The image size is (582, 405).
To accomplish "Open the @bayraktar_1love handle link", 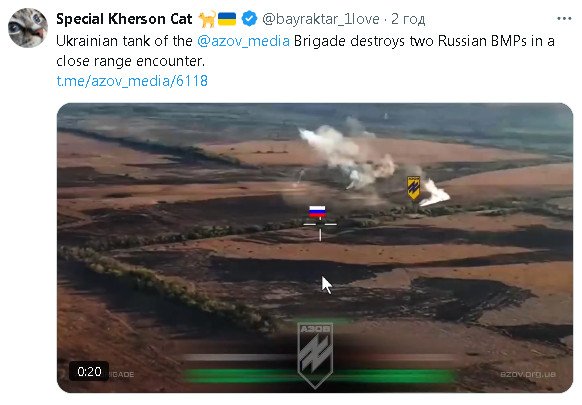I will click(321, 19).
